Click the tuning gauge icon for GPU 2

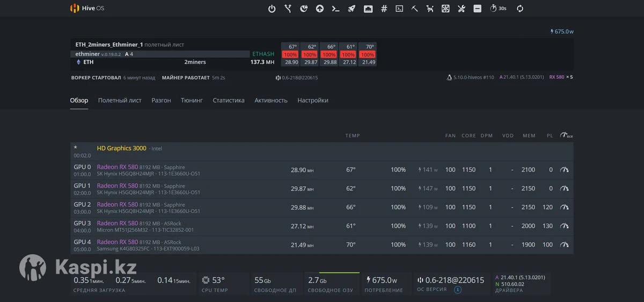[x=564, y=207]
